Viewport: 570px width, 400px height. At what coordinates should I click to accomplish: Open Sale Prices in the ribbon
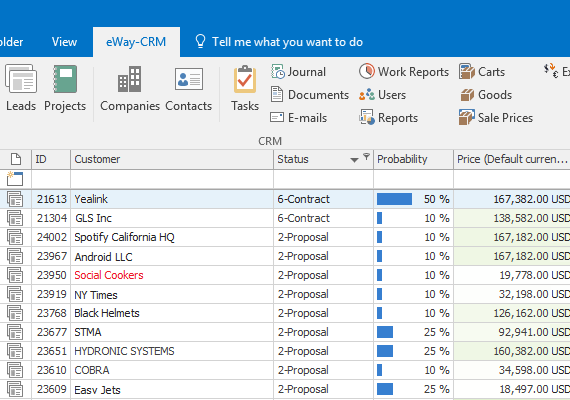pos(495,117)
